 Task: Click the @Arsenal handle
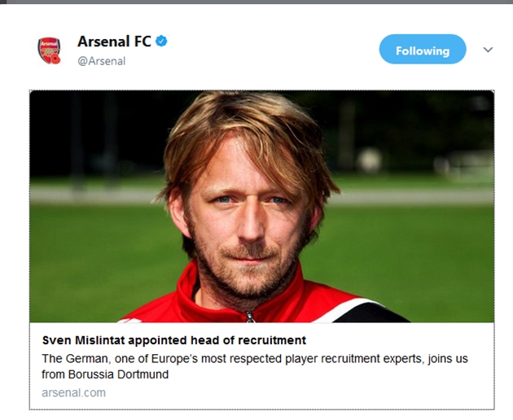[101, 61]
